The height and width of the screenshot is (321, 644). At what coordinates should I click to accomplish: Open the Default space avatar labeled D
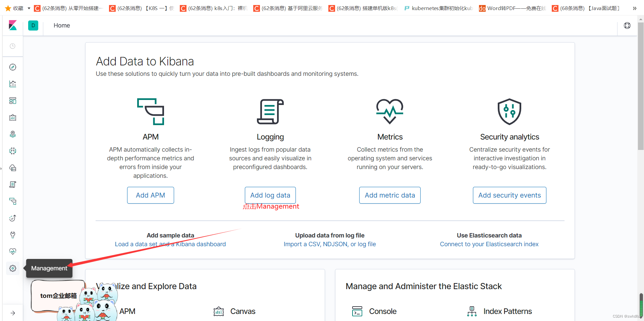[x=33, y=25]
